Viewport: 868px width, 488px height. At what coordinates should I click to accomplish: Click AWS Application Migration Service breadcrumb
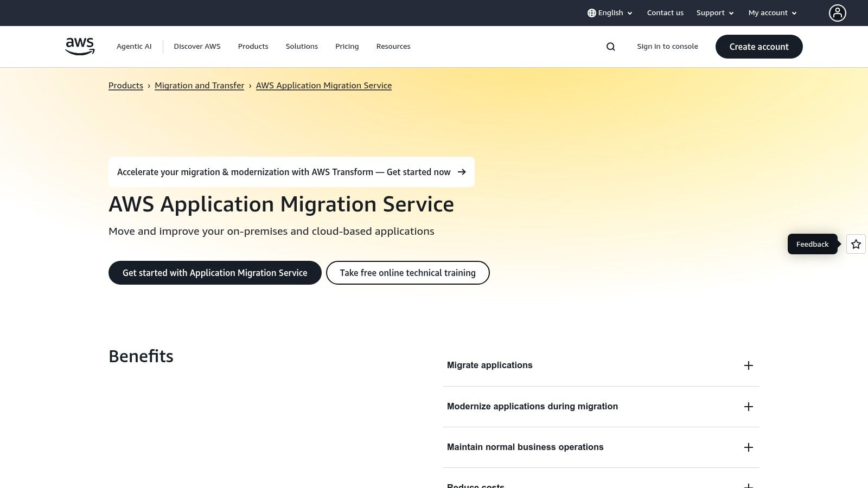(x=324, y=86)
